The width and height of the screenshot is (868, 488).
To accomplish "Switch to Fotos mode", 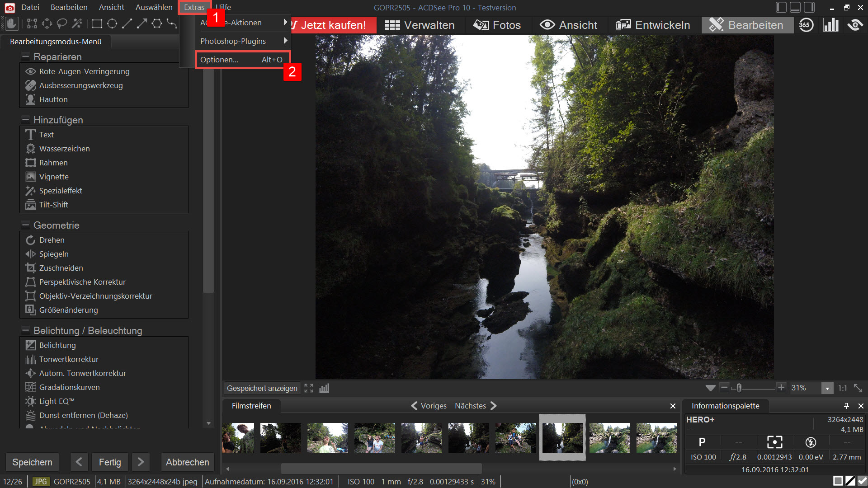I will (497, 25).
